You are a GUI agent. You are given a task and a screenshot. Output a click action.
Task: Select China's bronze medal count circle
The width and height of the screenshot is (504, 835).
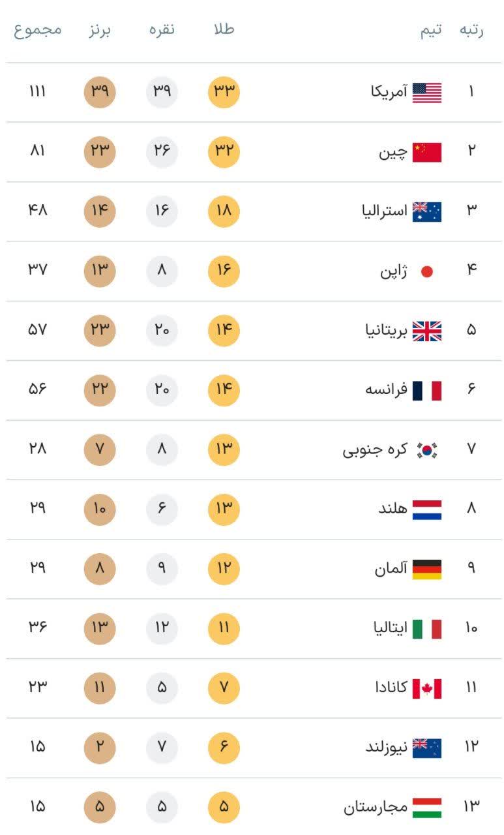100,152
